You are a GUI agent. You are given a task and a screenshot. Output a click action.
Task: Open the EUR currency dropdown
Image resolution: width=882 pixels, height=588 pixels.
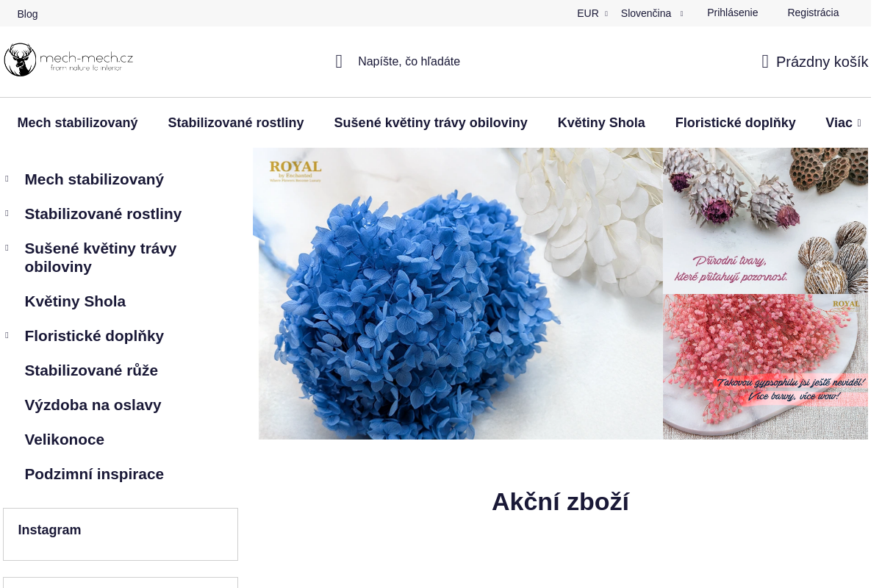[x=592, y=13]
